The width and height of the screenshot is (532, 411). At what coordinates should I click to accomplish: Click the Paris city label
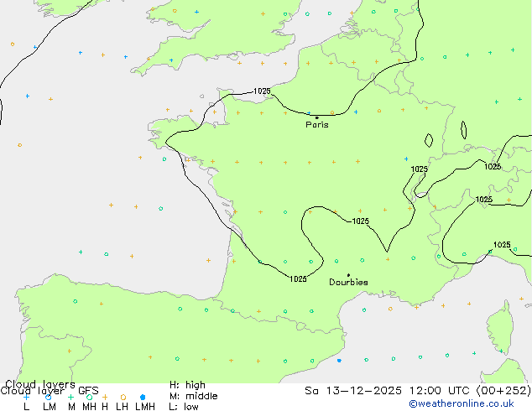[x=317, y=125]
